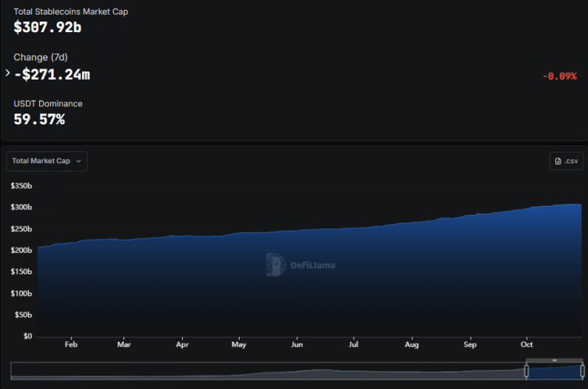Viewport: 588px width, 389px height.
Task: Select the right handle of the range slider
Action: coord(583,371)
